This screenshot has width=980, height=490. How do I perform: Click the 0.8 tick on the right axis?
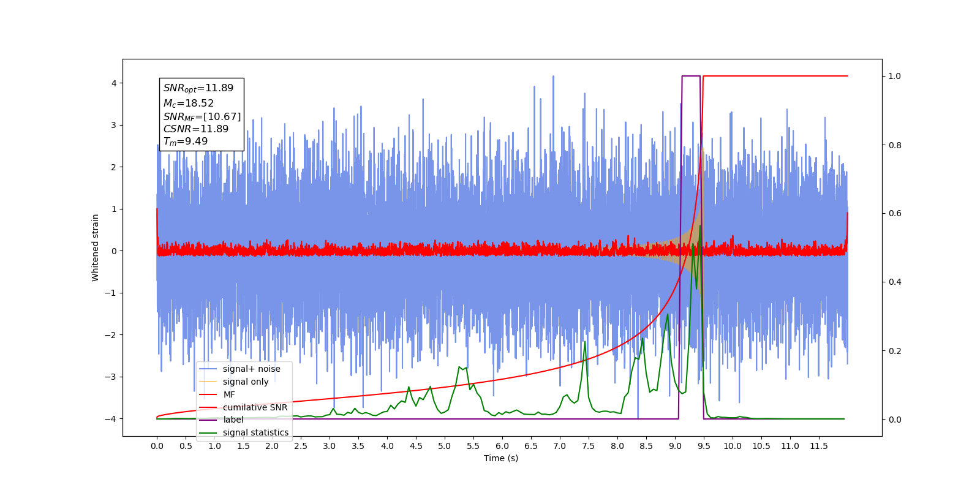pyautogui.click(x=895, y=145)
